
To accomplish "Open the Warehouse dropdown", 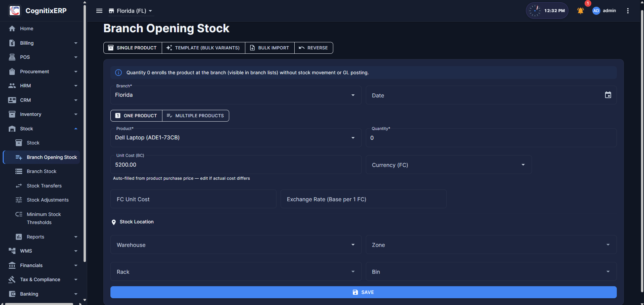I will 236,245.
